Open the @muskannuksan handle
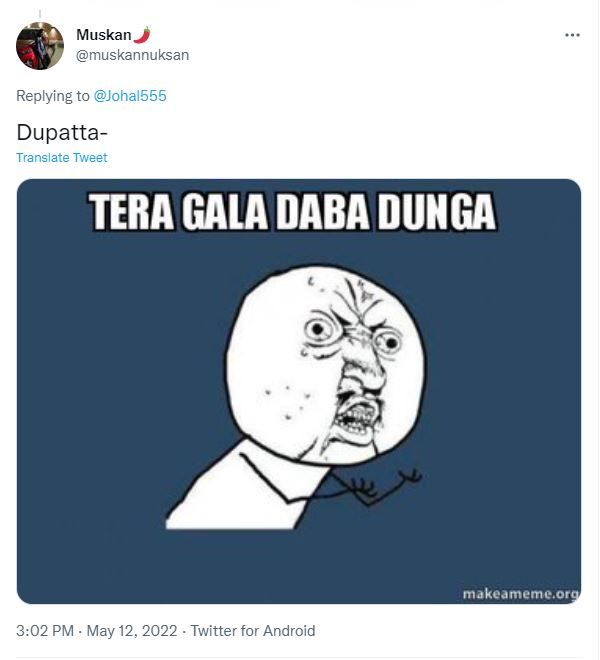This screenshot has width=600, height=660. point(132,55)
